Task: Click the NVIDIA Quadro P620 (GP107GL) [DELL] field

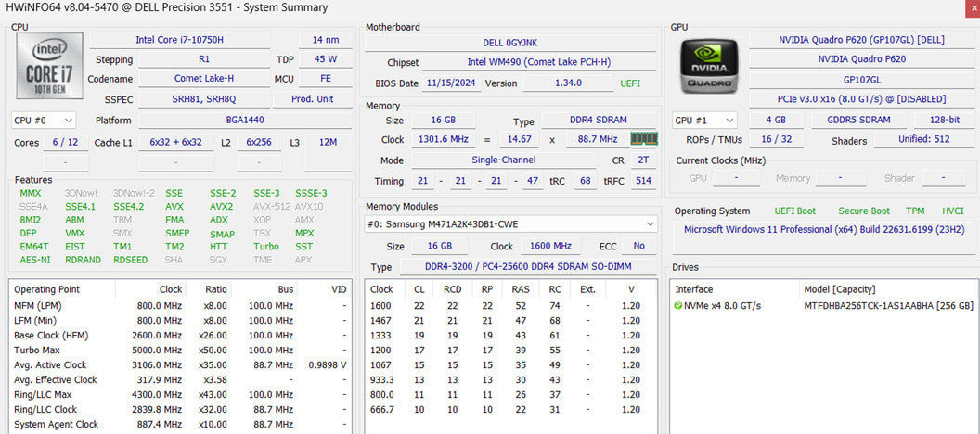Action: pyautogui.click(x=861, y=40)
